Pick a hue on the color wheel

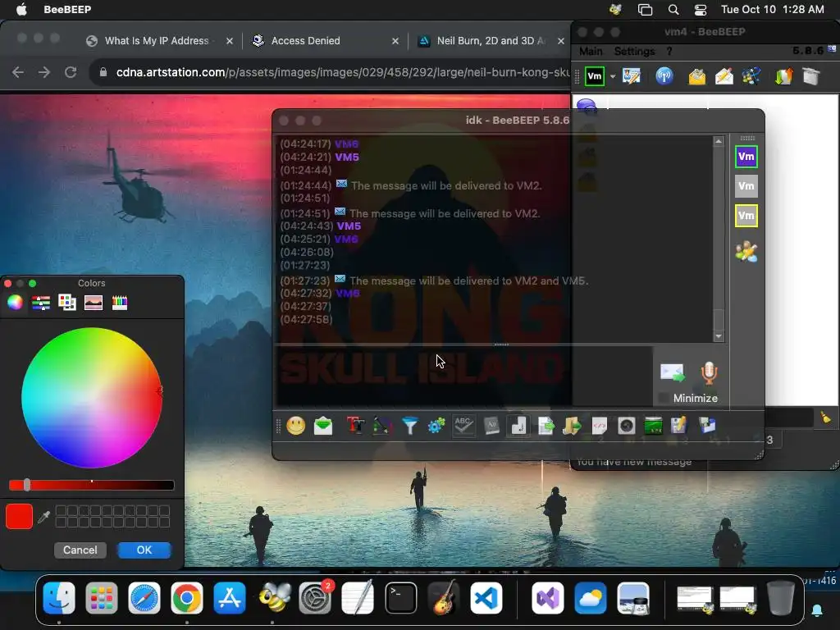coord(92,398)
